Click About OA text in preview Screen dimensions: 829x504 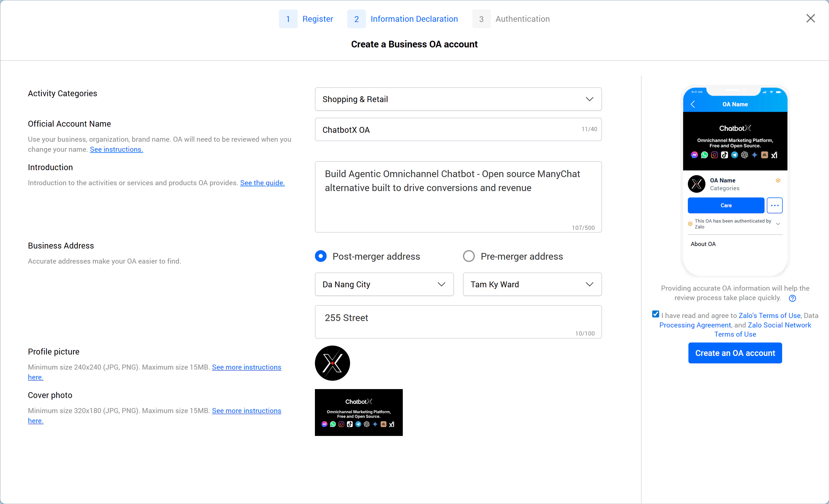coord(703,244)
